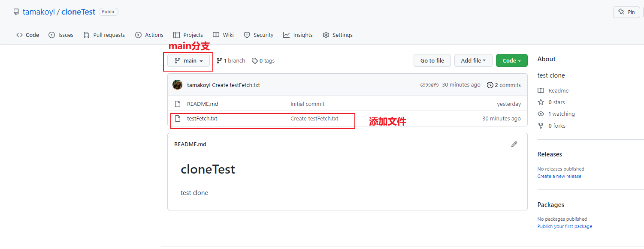The width and height of the screenshot is (644, 249).
Task: Open the cloneTest repository link
Action: [78, 12]
